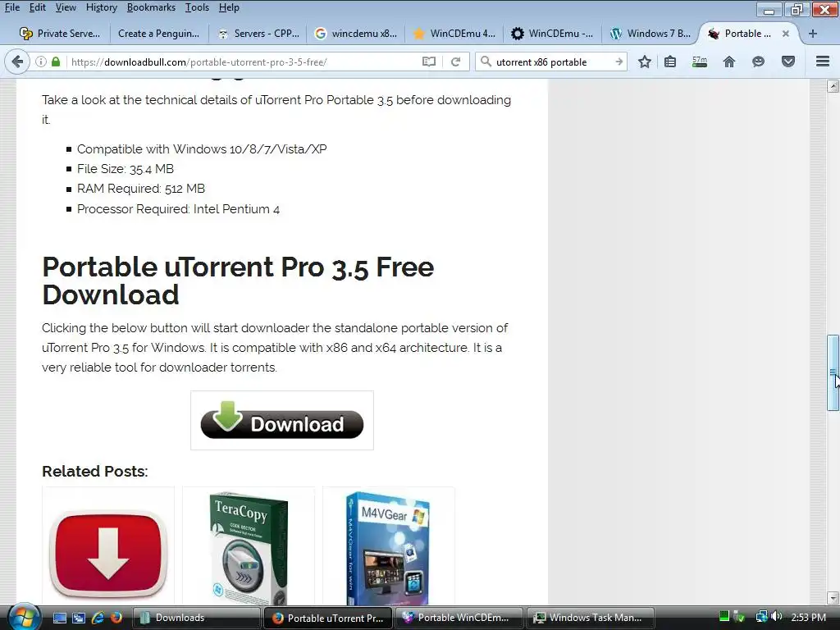Click the browser Back arrow button

tap(17, 62)
